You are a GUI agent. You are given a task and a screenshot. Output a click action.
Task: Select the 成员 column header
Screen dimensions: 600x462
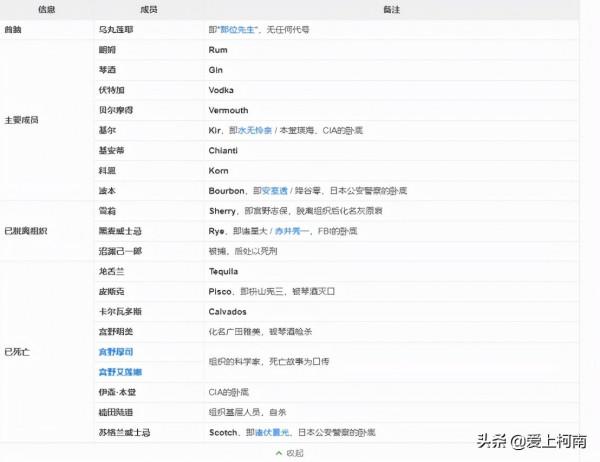tap(149, 10)
